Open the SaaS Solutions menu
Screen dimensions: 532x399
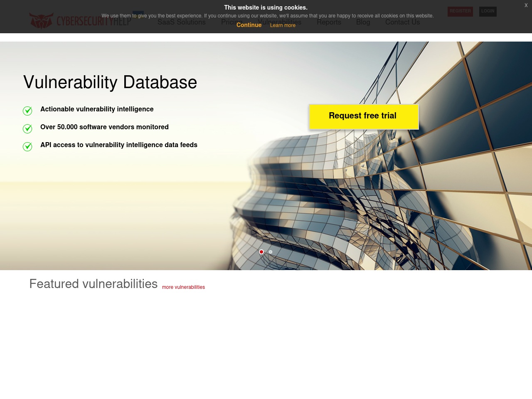[x=182, y=22]
